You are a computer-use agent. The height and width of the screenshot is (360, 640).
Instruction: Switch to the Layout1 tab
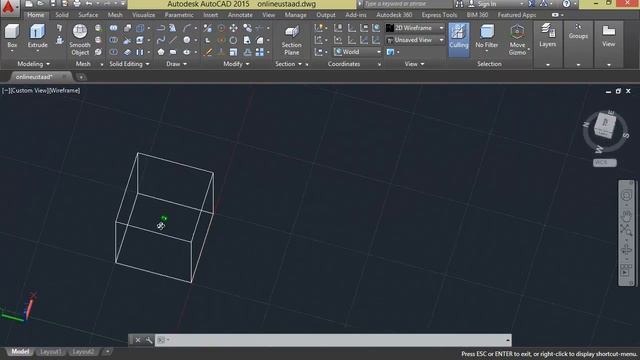point(51,352)
